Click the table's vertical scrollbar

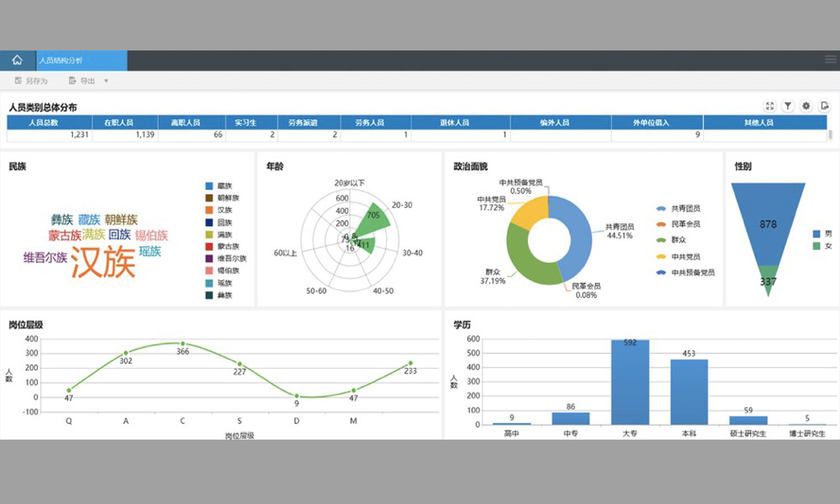[x=830, y=134]
